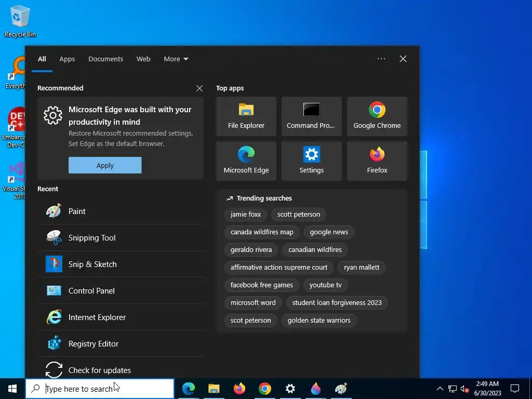Screen dimensions: 532x399
Task: Switch to the All tab
Action: (42, 59)
